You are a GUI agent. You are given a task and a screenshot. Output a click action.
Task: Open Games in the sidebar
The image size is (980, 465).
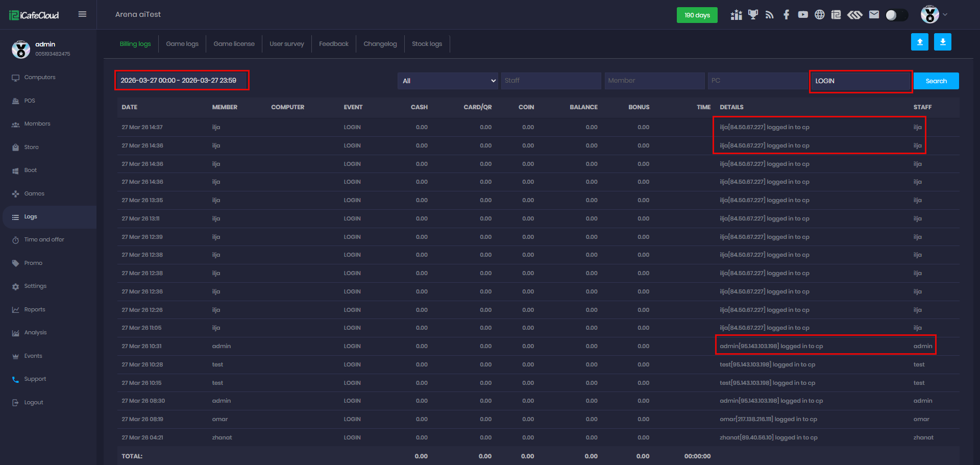[34, 193]
